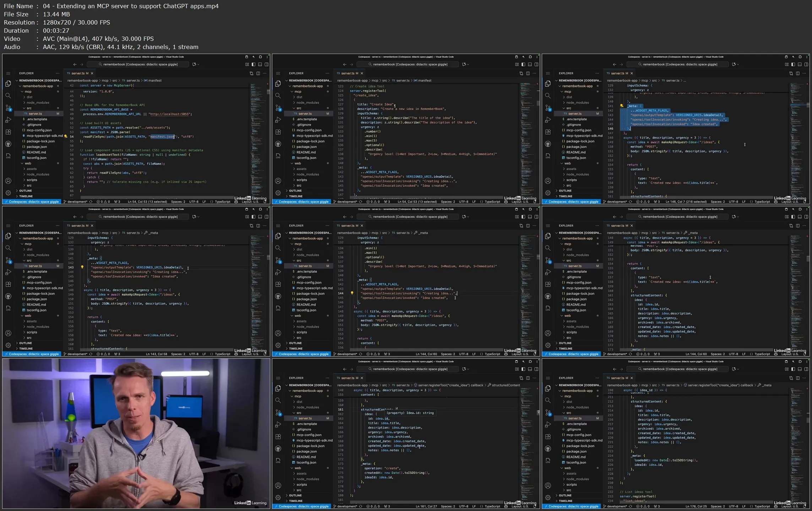Open Source Control in the "Create idea tool" frame
This screenshot has height=511, width=812.
pos(278,108)
